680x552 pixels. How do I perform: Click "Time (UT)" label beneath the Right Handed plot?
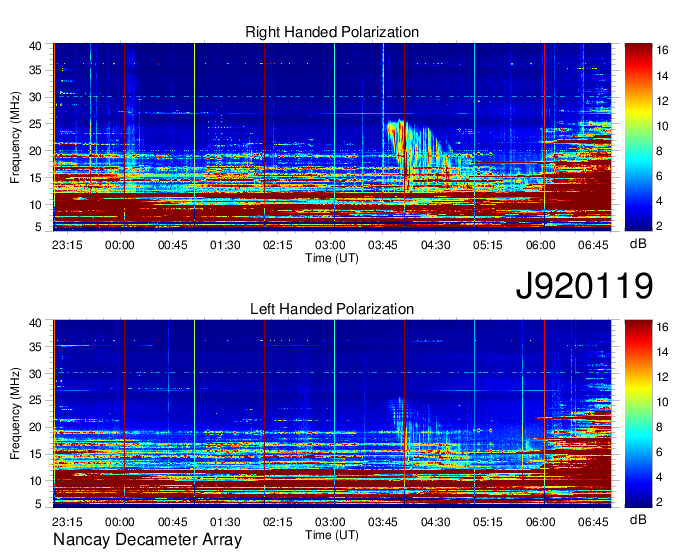tap(332, 258)
